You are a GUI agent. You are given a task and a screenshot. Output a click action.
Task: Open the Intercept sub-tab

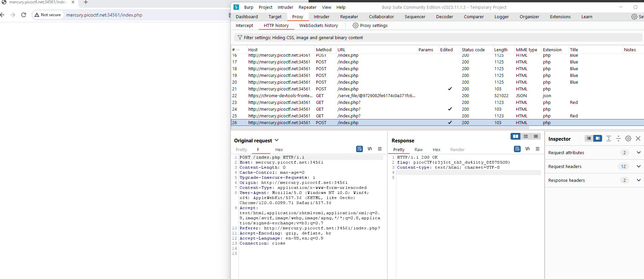coord(244,25)
